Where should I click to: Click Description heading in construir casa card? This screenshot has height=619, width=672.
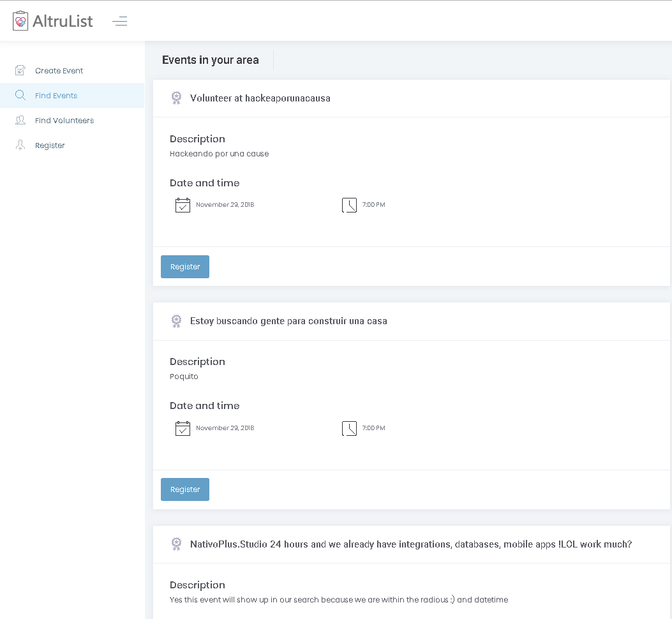[x=197, y=361]
